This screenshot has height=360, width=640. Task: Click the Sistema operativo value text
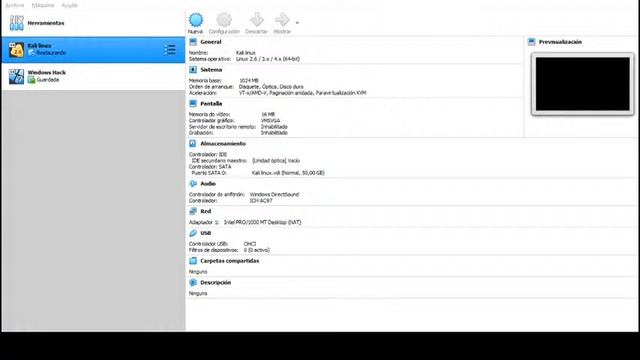268,59
